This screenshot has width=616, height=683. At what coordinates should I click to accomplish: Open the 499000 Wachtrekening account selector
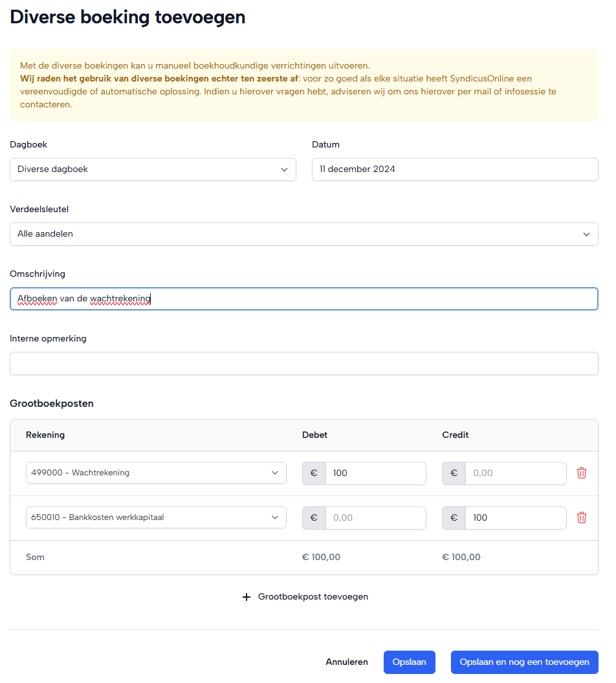coord(156,473)
